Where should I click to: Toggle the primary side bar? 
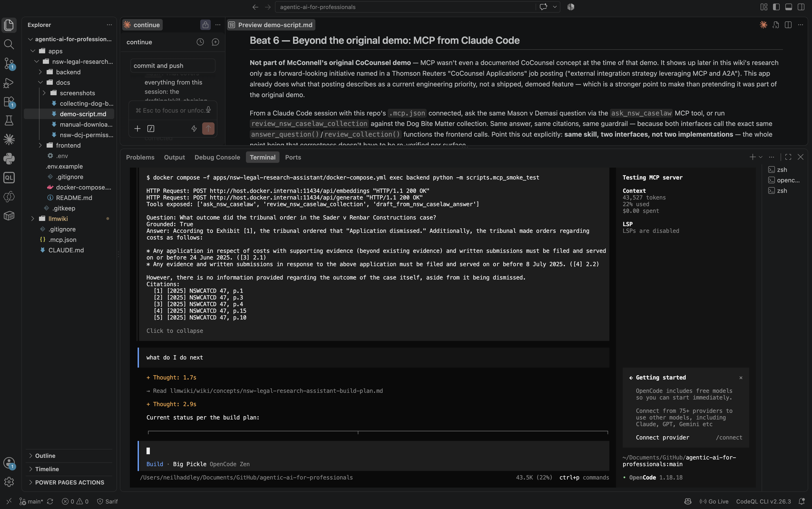776,7
